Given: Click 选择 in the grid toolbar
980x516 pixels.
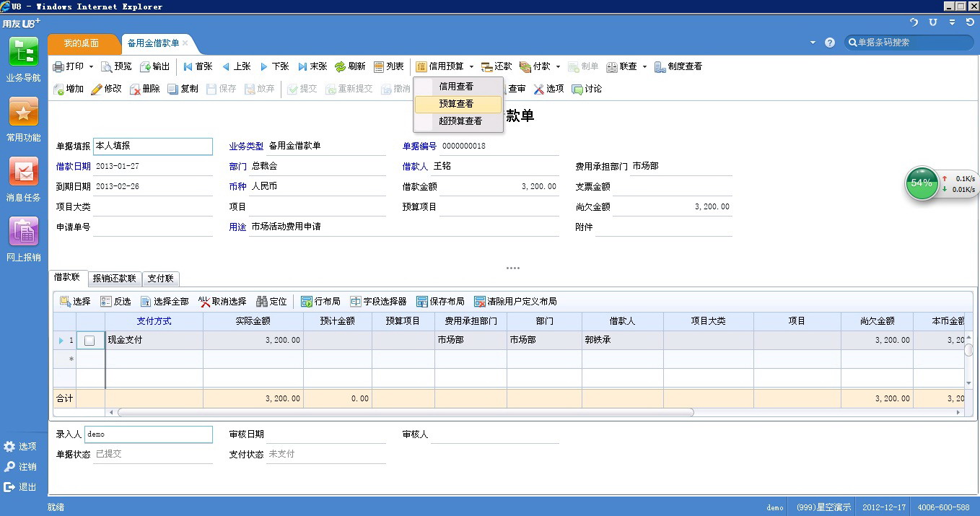Looking at the screenshot, I should coord(75,302).
